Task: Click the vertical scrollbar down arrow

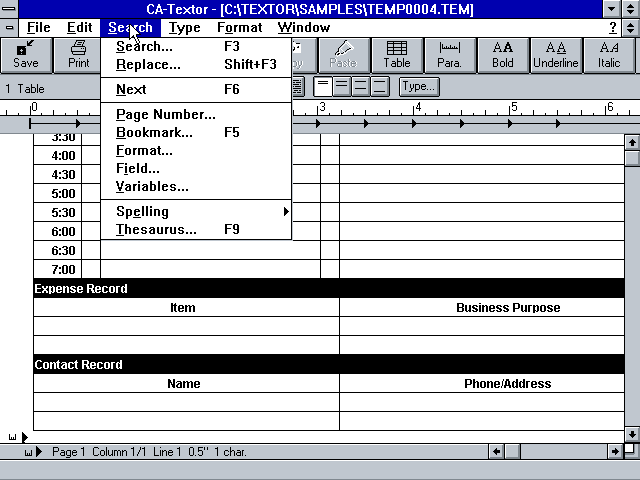Action: click(x=632, y=434)
